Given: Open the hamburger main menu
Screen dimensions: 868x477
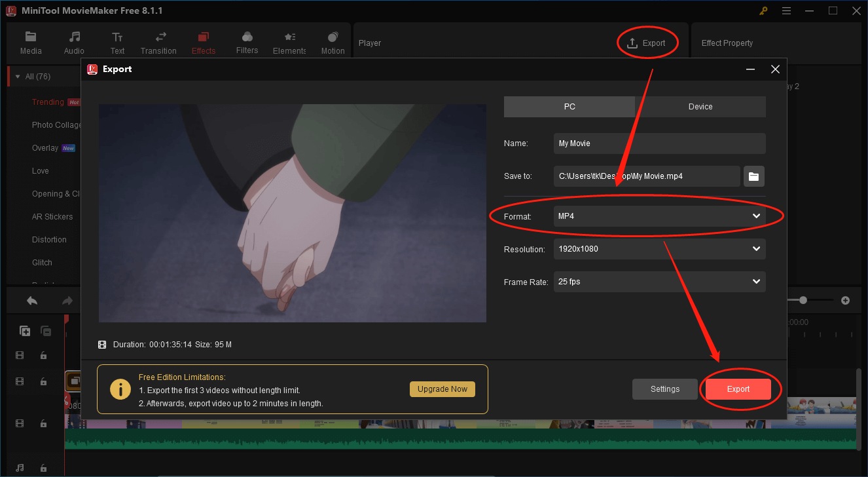Looking at the screenshot, I should pos(786,10).
